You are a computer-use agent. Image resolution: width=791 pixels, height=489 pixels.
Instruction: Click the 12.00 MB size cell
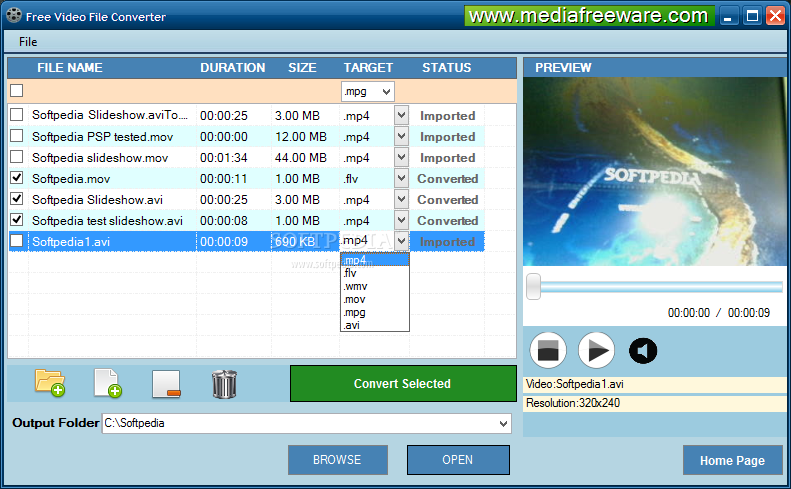(x=301, y=137)
